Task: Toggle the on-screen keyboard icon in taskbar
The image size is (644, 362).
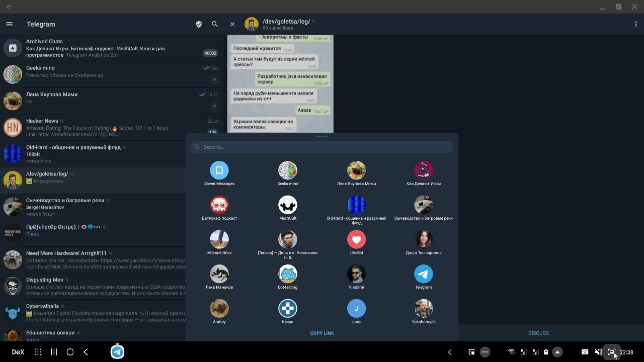Action: point(585,352)
